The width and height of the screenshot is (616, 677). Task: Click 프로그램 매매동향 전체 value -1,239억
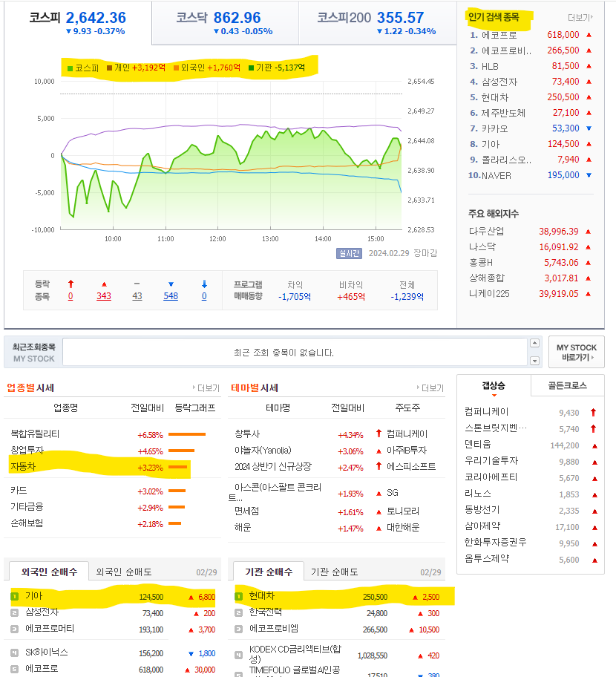coord(407,297)
